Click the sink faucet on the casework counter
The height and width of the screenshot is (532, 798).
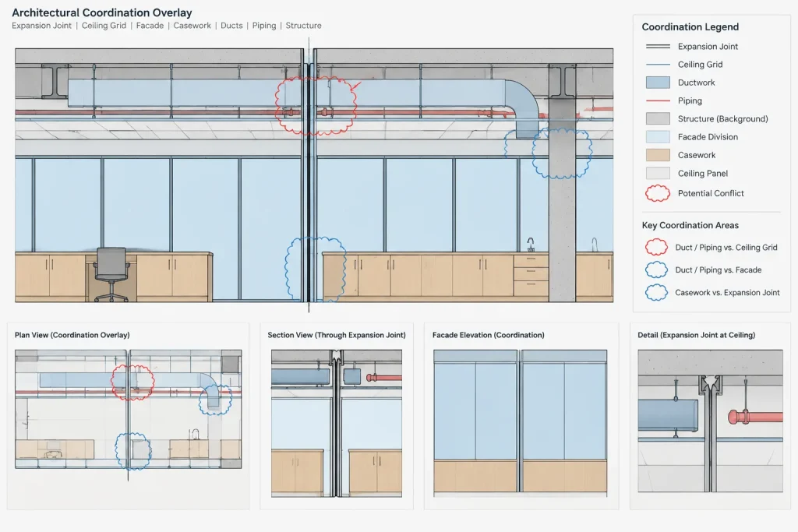[530, 245]
